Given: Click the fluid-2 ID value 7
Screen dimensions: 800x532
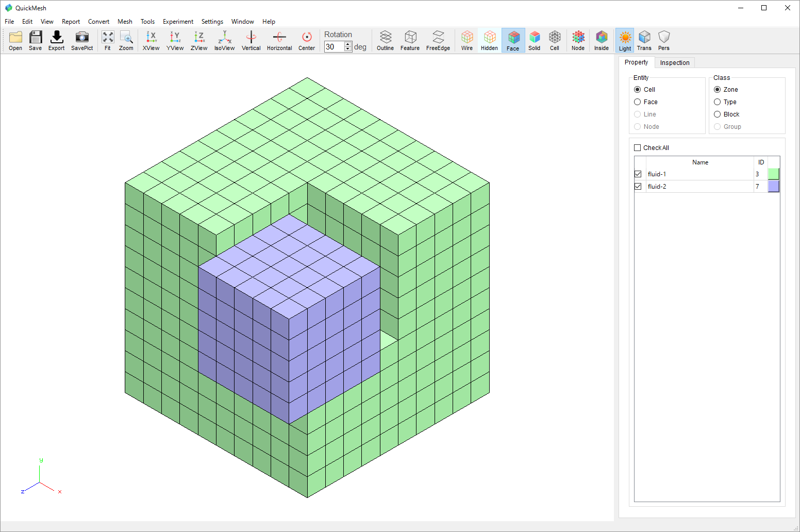Looking at the screenshot, I should point(757,187).
